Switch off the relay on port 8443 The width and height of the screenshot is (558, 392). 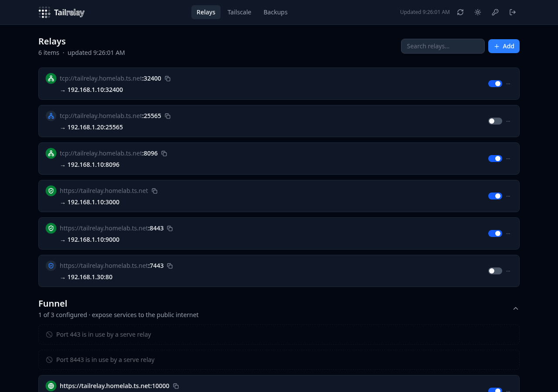click(x=495, y=233)
